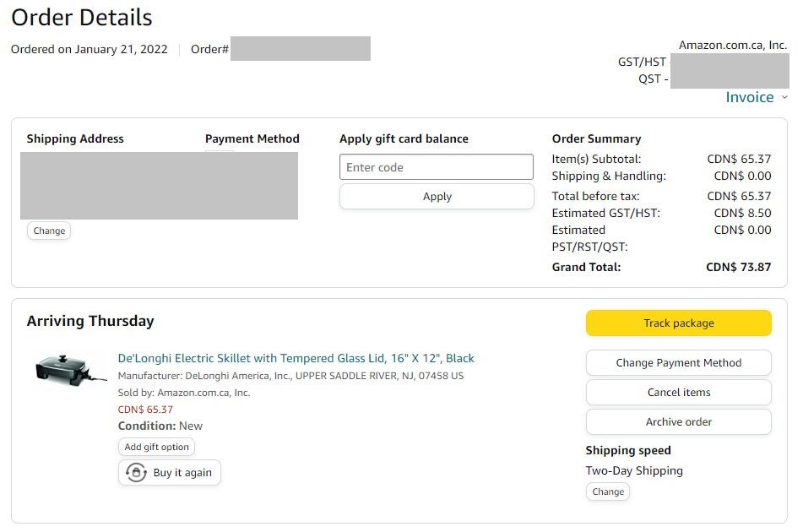Click the Sold by Amazon.com.ca text

184,393
